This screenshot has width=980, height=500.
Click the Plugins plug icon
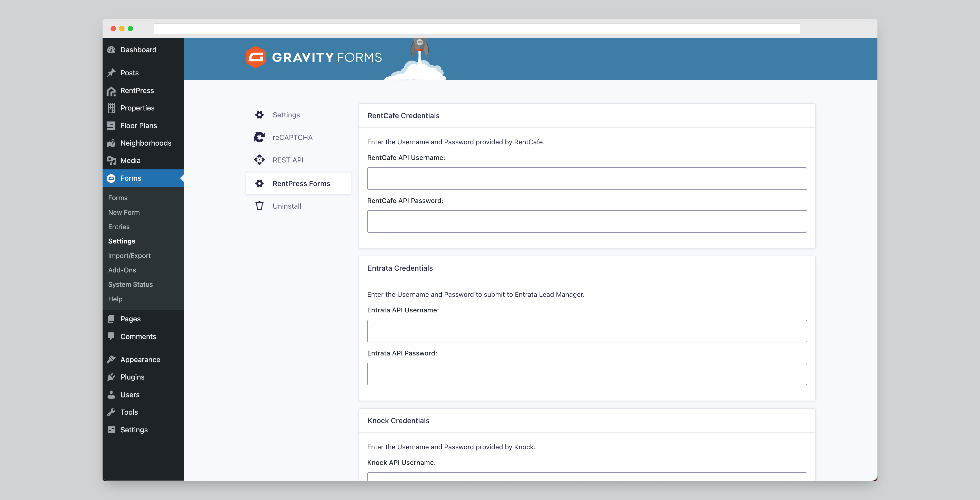coord(111,377)
